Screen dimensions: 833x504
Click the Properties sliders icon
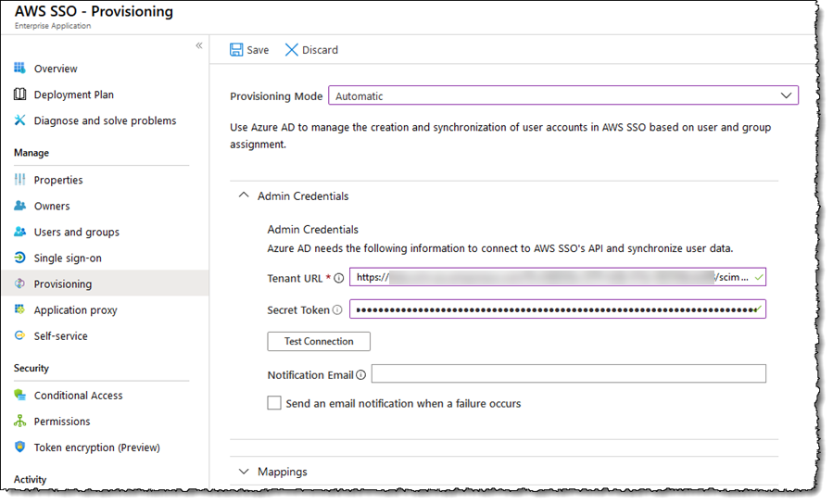pyautogui.click(x=19, y=180)
